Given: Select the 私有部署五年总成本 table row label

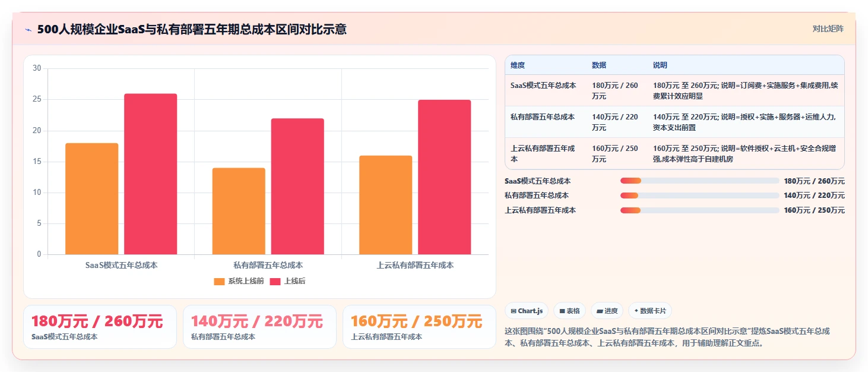Looking at the screenshot, I should coord(543,117).
